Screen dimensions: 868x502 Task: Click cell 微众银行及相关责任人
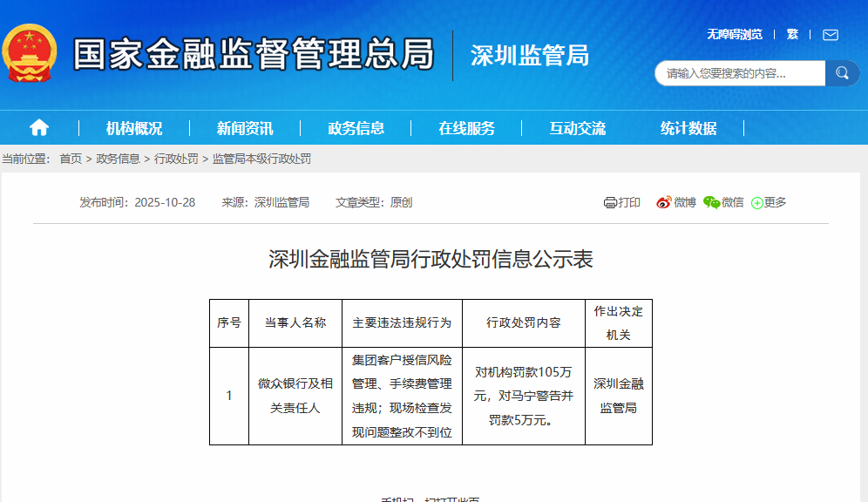295,396
